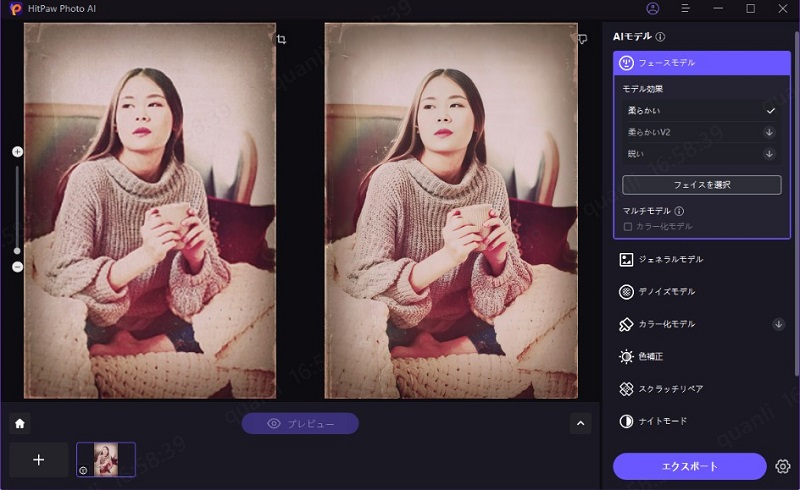Select the photo thumbnail in filmstrip
This screenshot has height=490, width=800.
(x=105, y=459)
